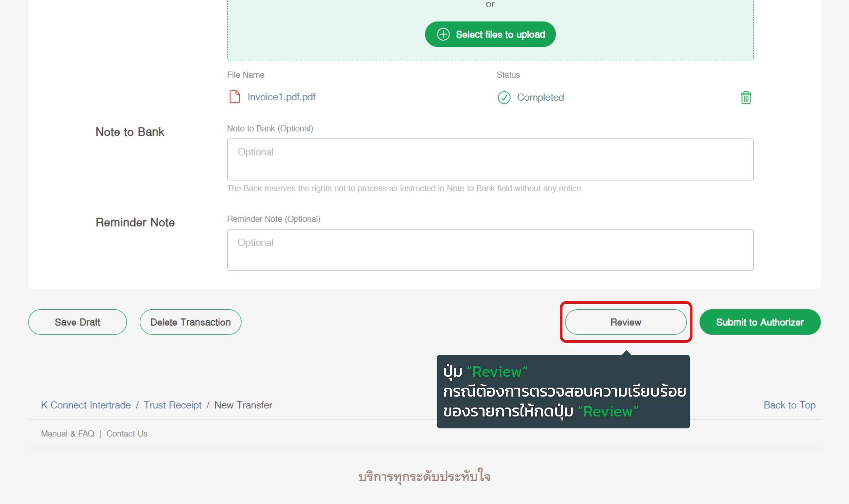
Task: Jump using Back to Top link
Action: click(789, 405)
